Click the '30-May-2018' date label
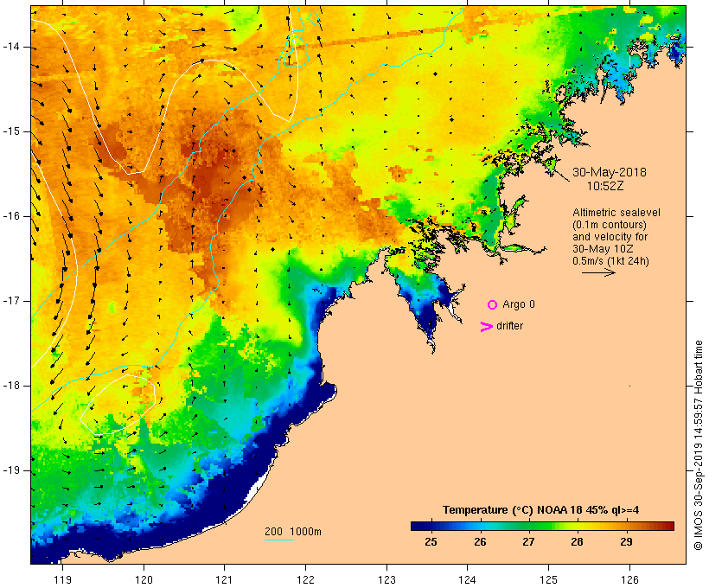 click(610, 172)
